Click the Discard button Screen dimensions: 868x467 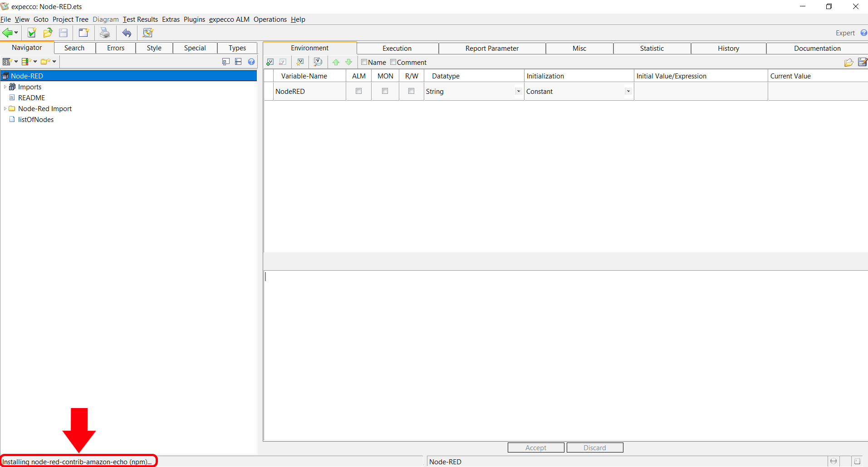tap(594, 448)
